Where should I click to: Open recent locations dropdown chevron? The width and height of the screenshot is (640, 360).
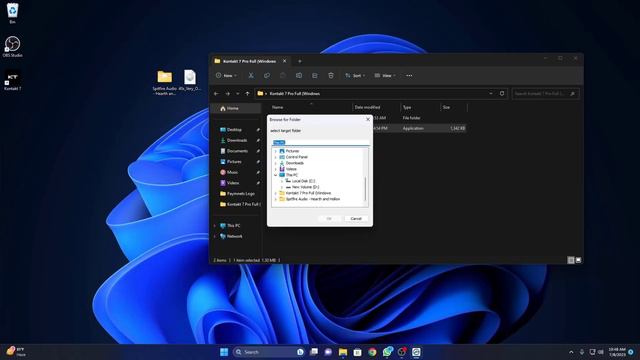[x=238, y=94]
